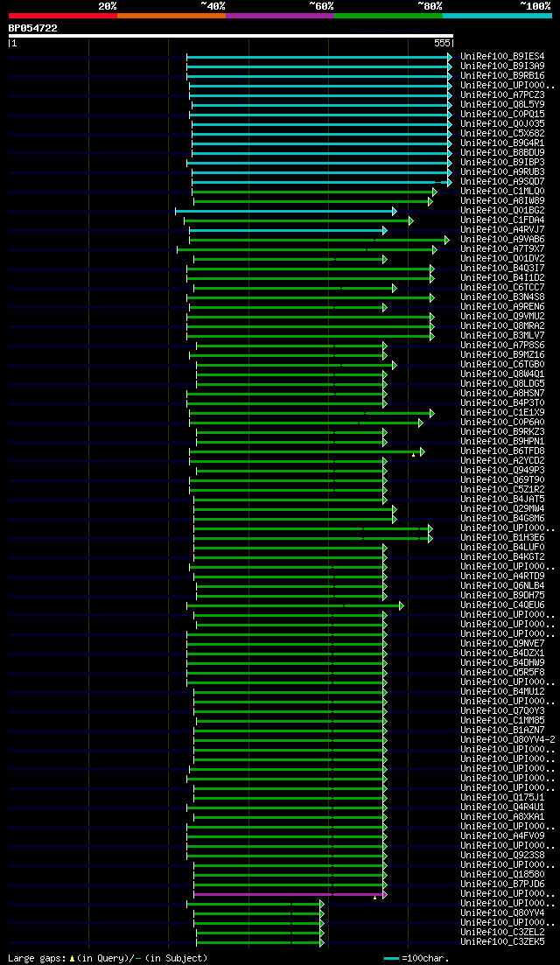This screenshot has height=965, width=560.
Task: Select the UniRef100_A9SQD7 label
Action: click(502, 182)
